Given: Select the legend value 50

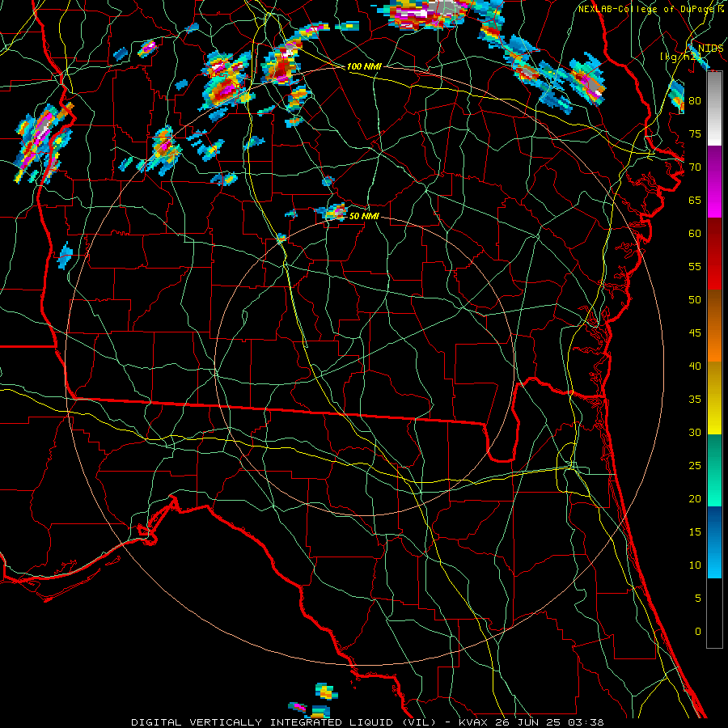Looking at the screenshot, I should [695, 300].
